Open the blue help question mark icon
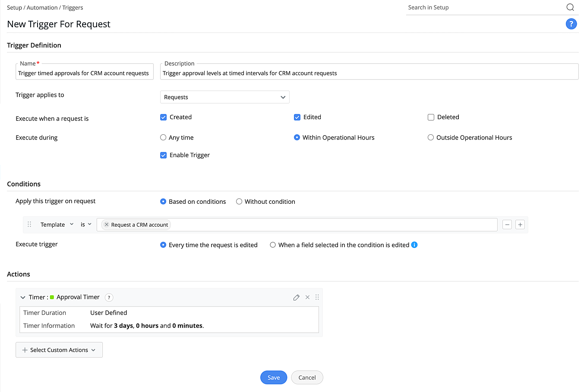This screenshot has height=392, width=581. coord(571,24)
